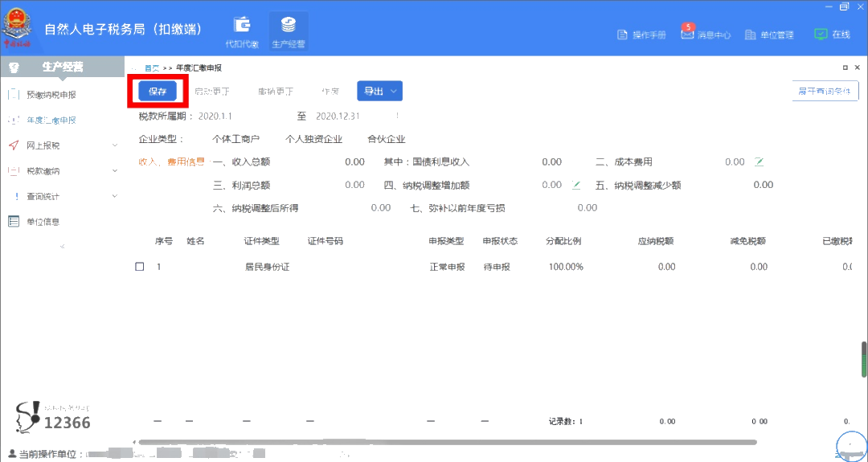Viewport: 868px width, 462px height.
Task: Click the 作废 button
Action: 330,92
